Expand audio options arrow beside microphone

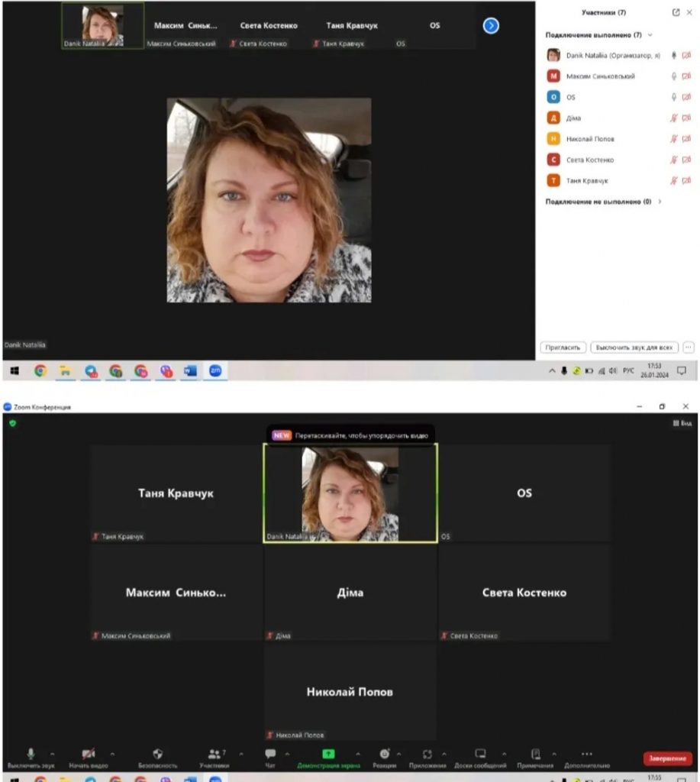[x=52, y=754]
